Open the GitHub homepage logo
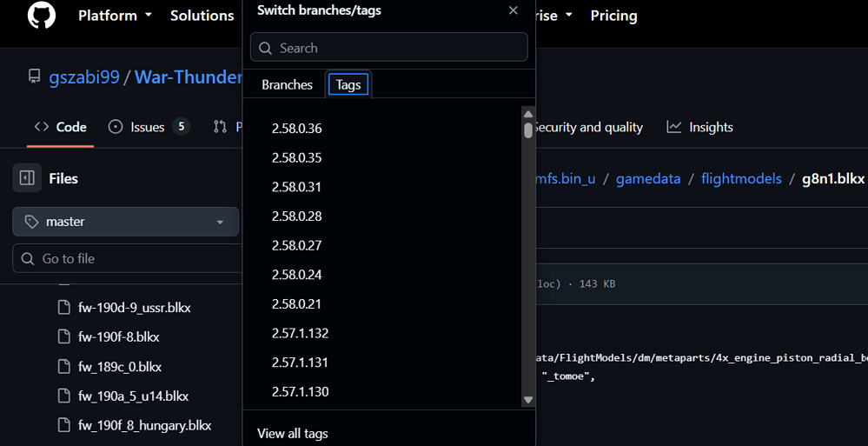 [x=42, y=15]
